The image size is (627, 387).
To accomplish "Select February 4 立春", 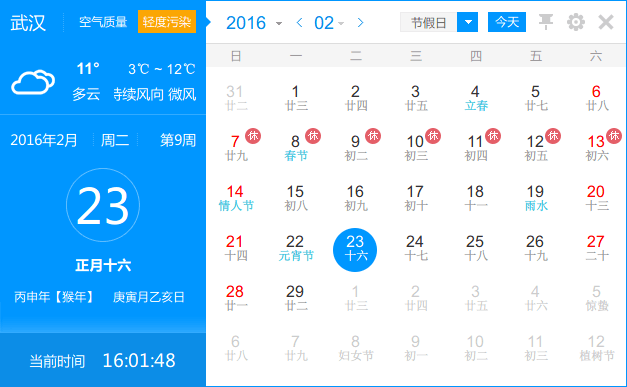I will pos(476,98).
